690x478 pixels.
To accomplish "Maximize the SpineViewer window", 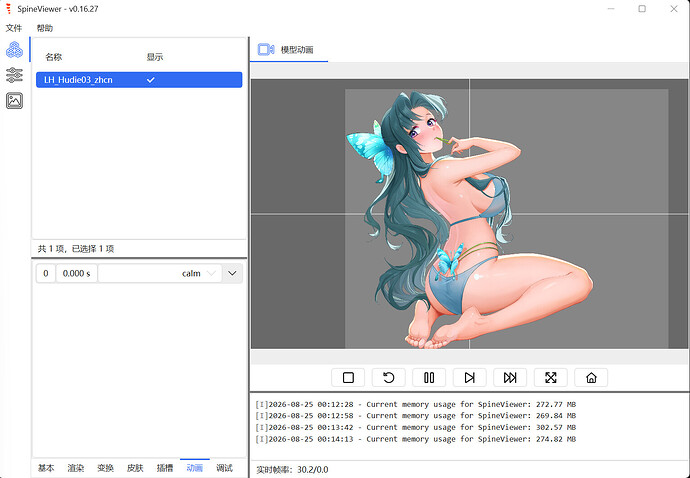I will click(642, 9).
